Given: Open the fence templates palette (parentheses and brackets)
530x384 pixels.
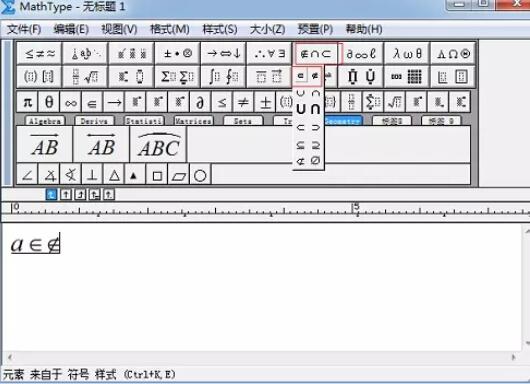Looking at the screenshot, I should 40,77.
